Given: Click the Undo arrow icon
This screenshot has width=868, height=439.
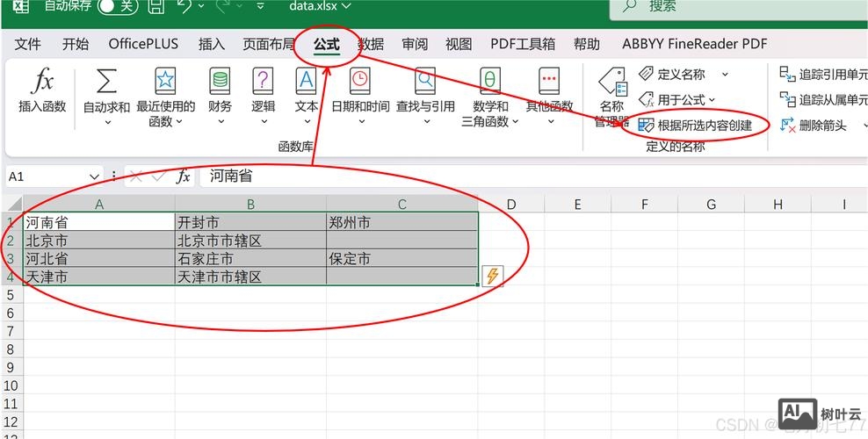Looking at the screenshot, I should click(184, 5).
